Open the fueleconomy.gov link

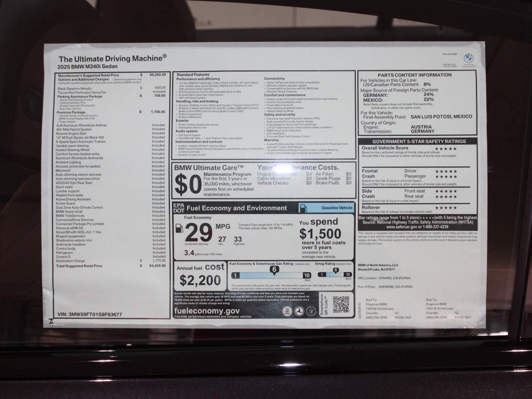point(207,310)
